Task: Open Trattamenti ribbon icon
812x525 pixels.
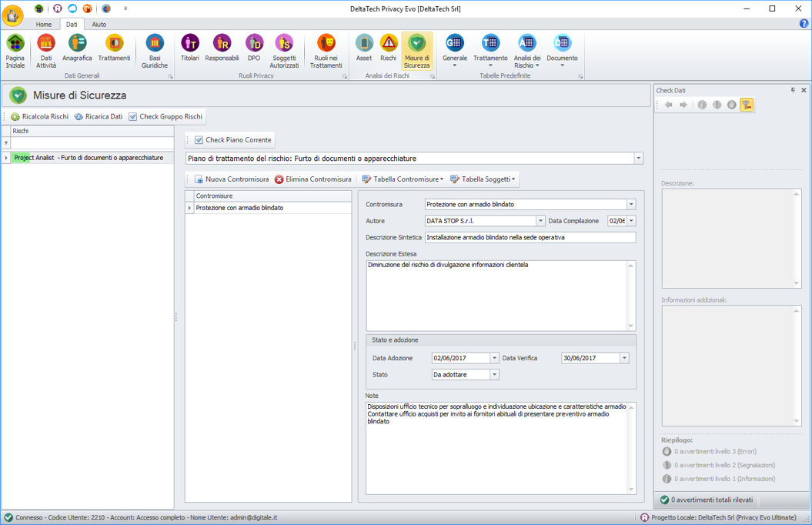Action: click(114, 48)
